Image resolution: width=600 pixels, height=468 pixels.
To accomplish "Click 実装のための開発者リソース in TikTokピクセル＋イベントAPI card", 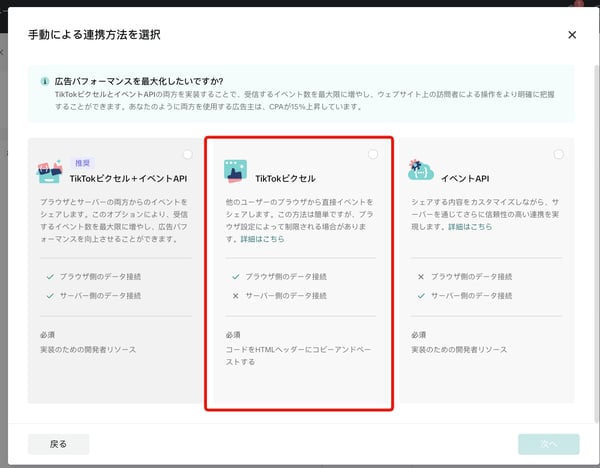I will (x=88, y=350).
